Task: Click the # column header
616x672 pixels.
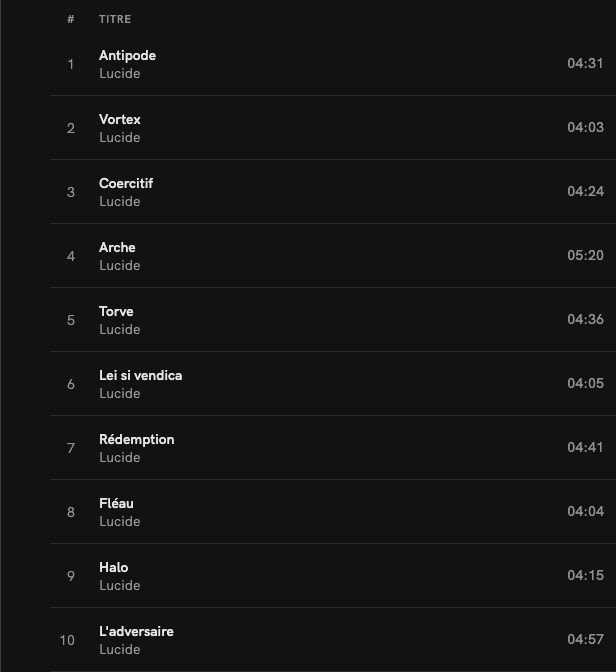Action: (71, 19)
